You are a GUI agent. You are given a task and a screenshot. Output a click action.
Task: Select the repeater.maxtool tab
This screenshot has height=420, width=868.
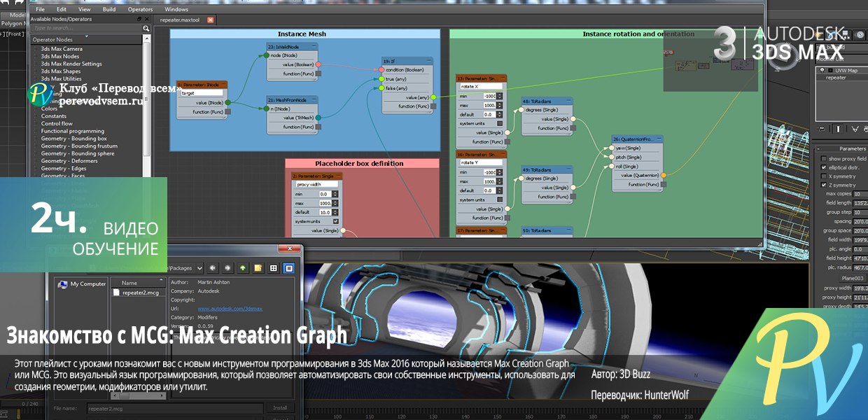coord(180,20)
